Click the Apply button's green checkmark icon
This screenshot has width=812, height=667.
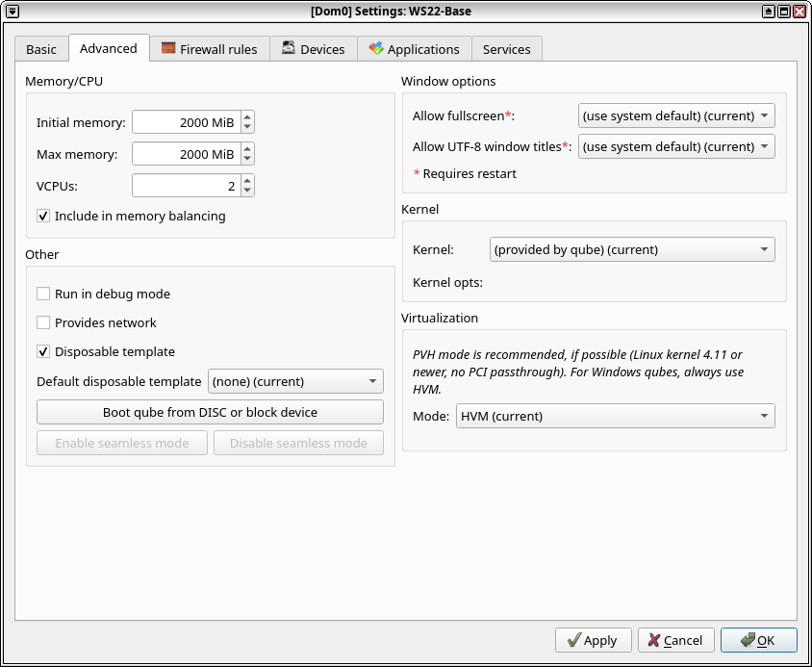point(573,640)
